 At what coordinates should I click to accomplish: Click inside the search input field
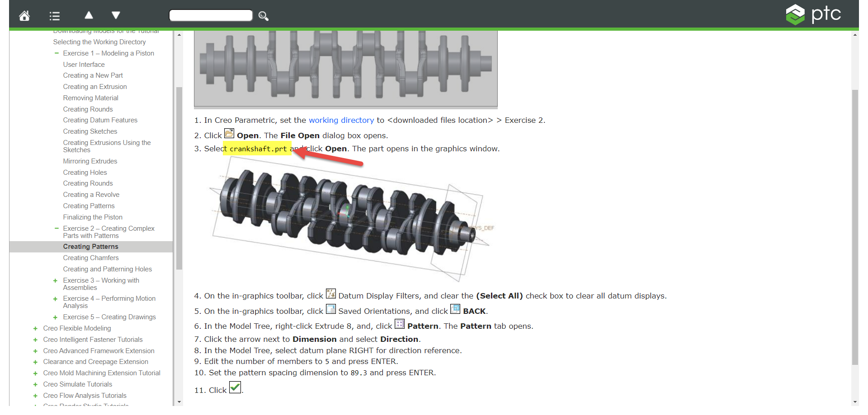click(x=211, y=15)
